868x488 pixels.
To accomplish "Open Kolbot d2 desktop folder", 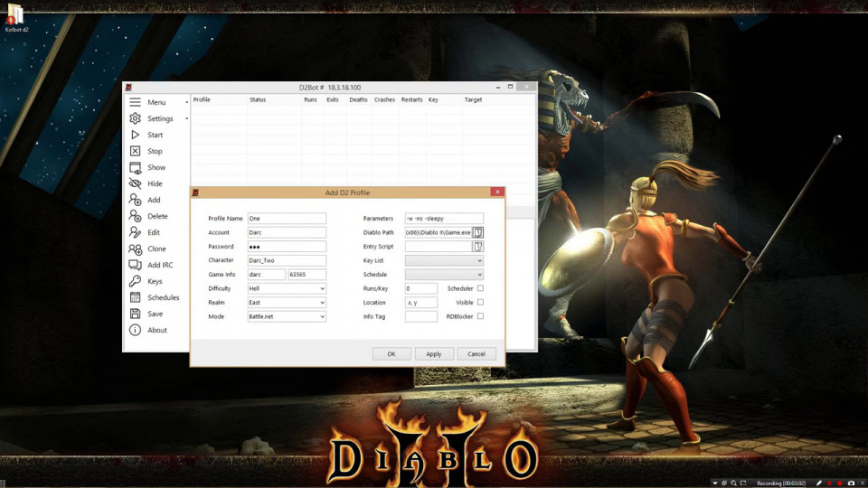I will (16, 18).
